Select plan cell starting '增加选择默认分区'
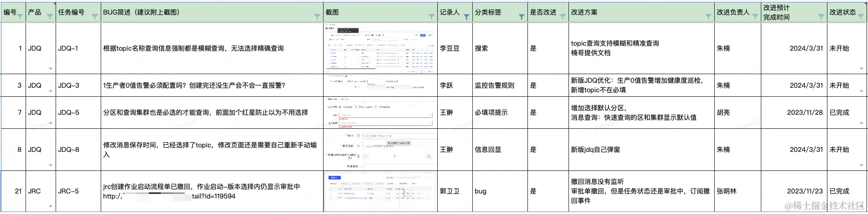 [x=641, y=112]
